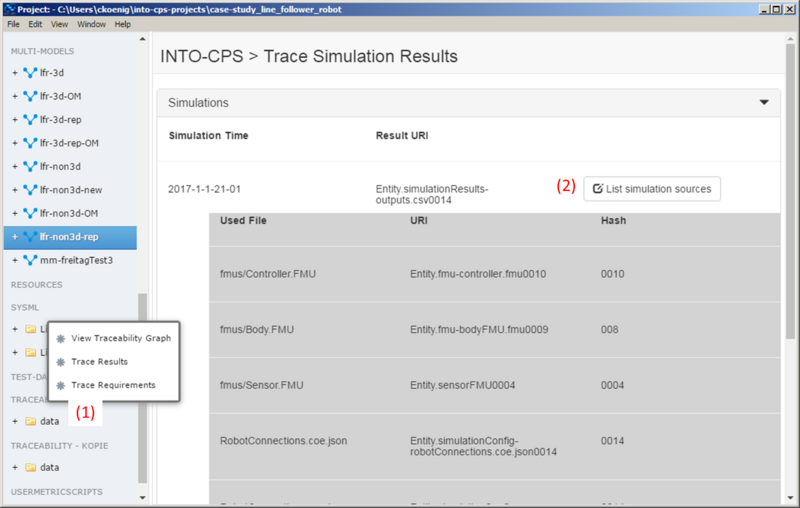Viewport: 800px width, 508px height.
Task: Click the lfr-3d multi-model icon
Action: pos(29,73)
